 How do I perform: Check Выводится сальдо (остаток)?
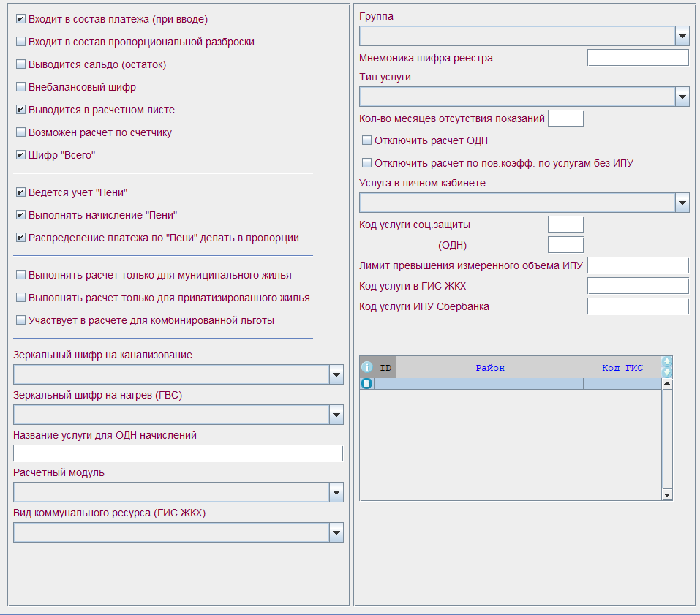click(x=20, y=64)
